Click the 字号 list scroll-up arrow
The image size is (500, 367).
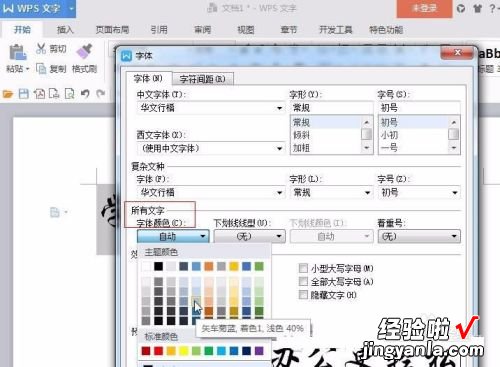pyautogui.click(x=454, y=122)
